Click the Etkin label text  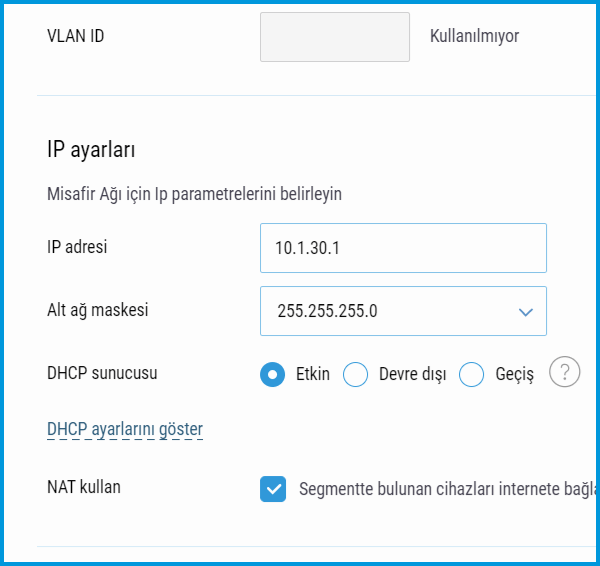click(x=313, y=374)
